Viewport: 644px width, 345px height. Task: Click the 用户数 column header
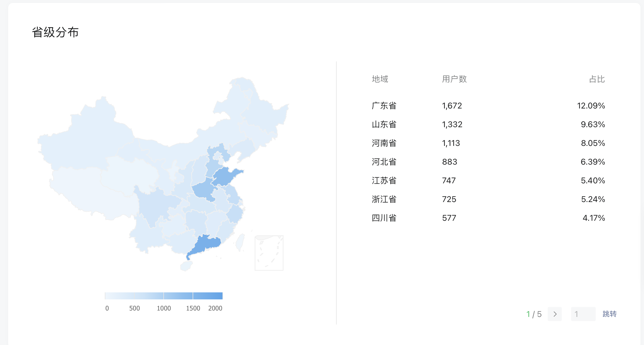click(454, 79)
